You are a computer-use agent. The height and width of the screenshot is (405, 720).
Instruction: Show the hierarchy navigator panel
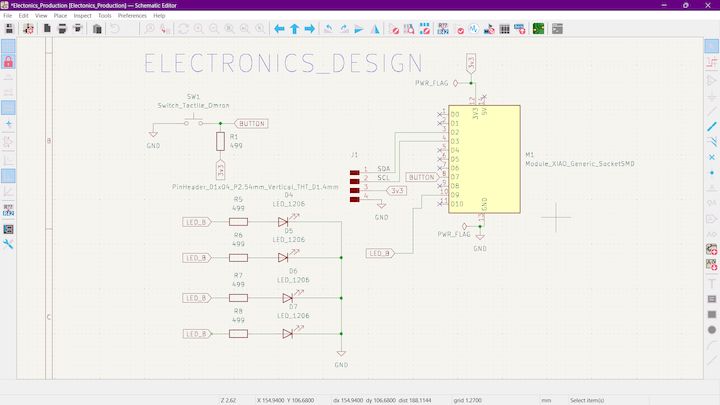coord(8,229)
